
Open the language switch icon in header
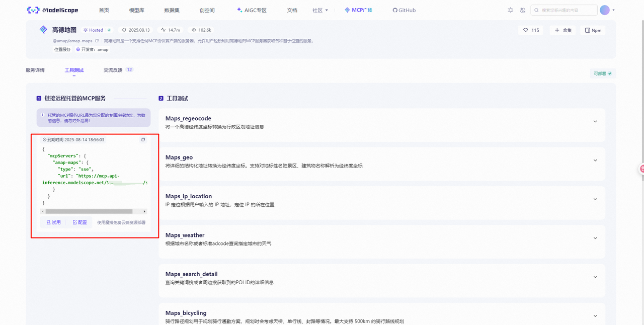pos(523,10)
